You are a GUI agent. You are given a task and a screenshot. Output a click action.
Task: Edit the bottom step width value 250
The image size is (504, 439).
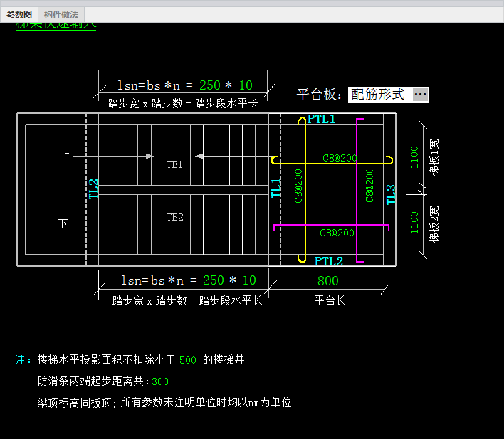[x=213, y=280]
